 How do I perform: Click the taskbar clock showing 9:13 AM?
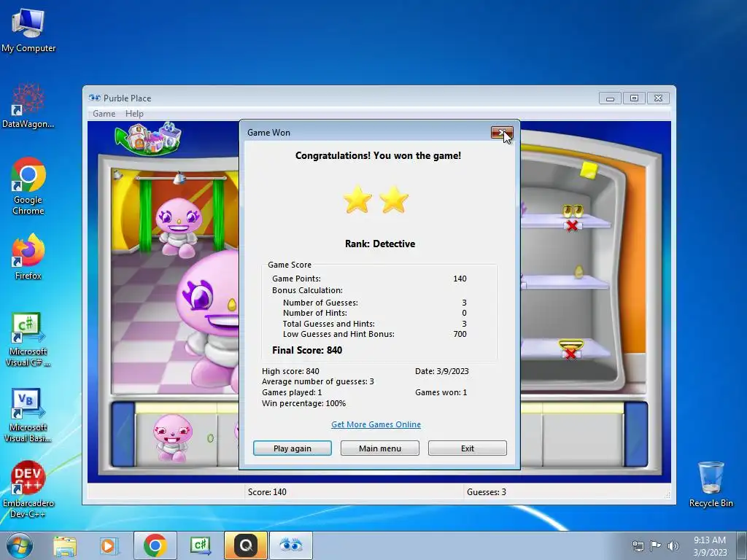point(710,546)
